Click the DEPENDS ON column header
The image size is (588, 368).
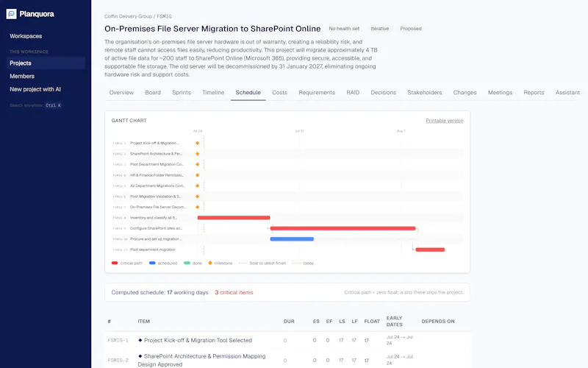437,322
